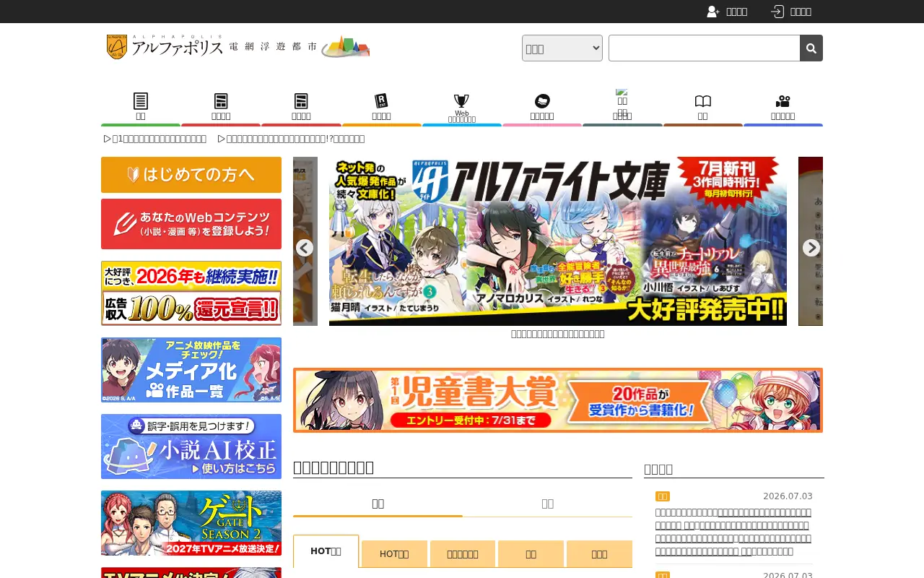Open the Alphapolis logo home link
This screenshot has height=578, width=924.
[x=237, y=46]
